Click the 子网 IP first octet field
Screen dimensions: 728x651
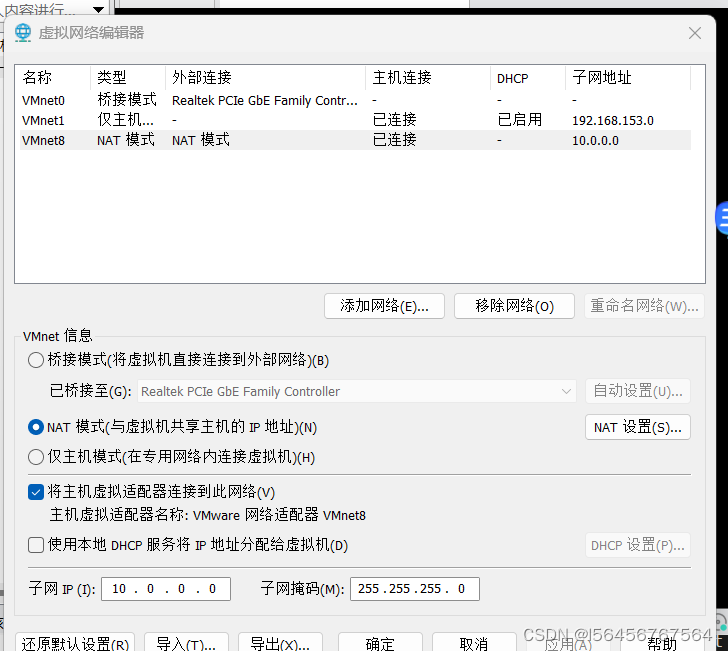(x=119, y=589)
